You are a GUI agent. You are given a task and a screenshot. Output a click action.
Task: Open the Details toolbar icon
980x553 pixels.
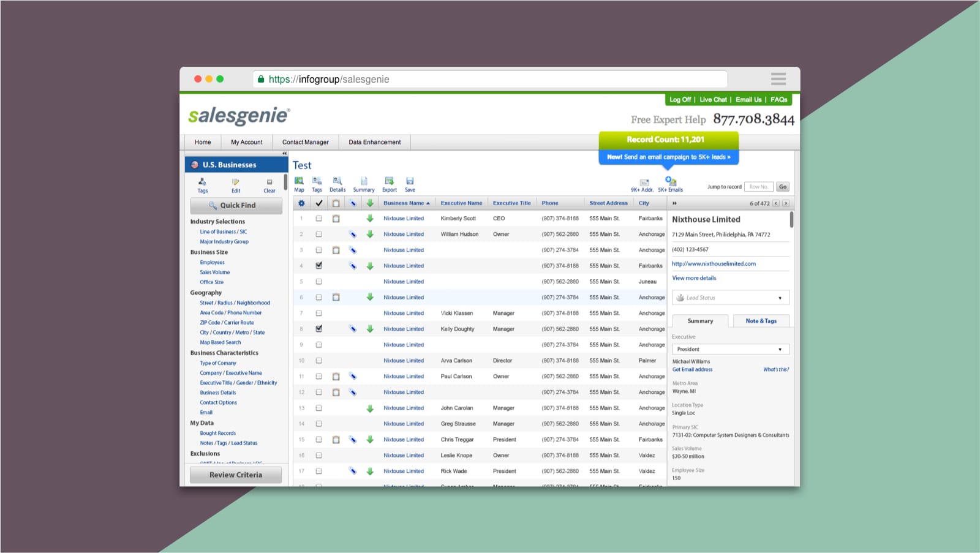tap(337, 181)
